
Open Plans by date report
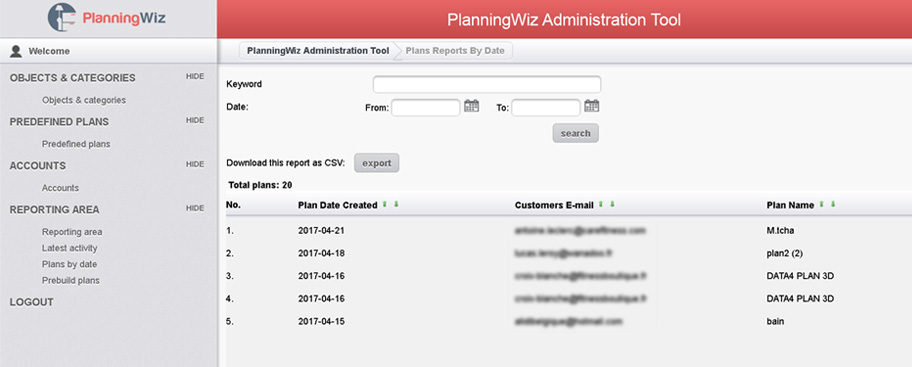click(69, 264)
